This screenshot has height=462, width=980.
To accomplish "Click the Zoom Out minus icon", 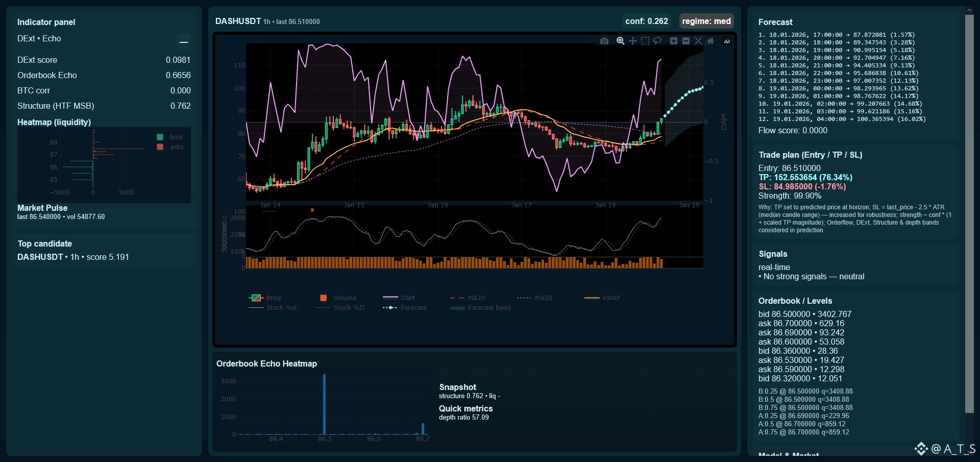I will (x=686, y=41).
